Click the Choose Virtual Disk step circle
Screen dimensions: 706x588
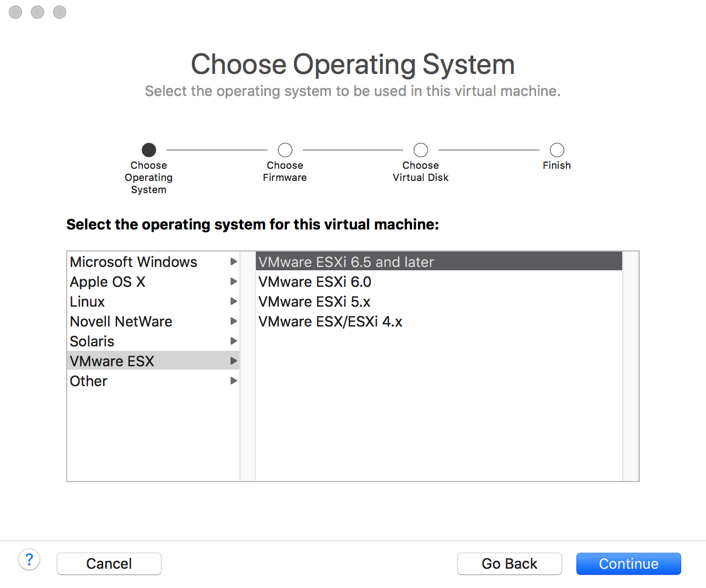click(x=421, y=150)
